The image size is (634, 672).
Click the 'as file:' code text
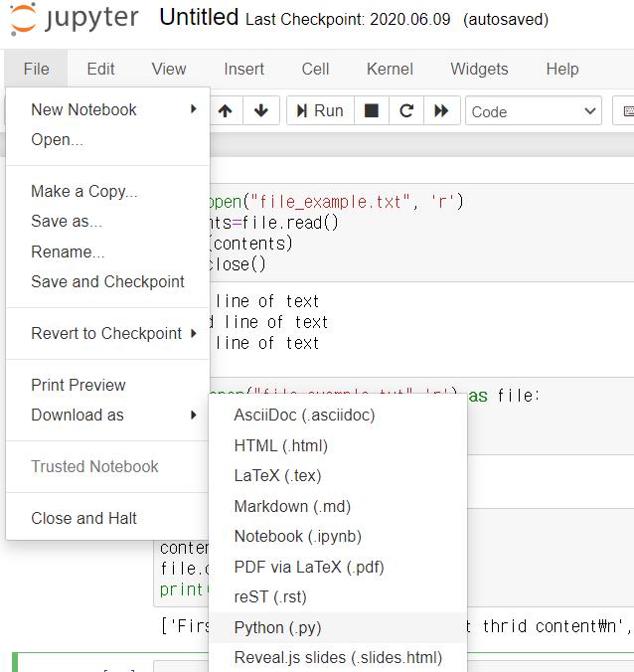[504, 396]
